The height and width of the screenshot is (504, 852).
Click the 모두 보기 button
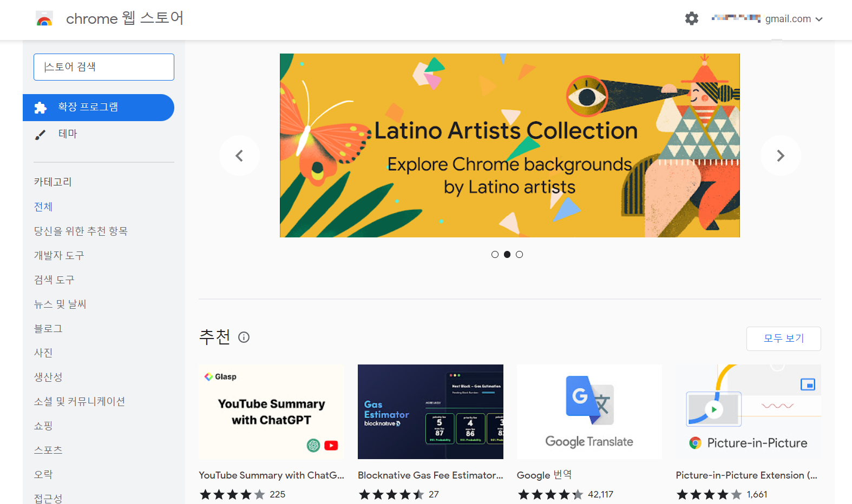pos(784,339)
